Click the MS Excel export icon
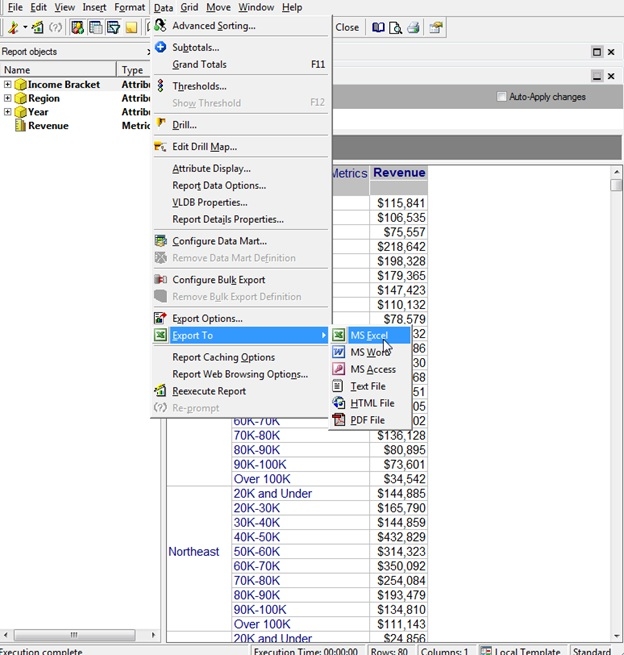The image size is (624, 655). coord(339,336)
